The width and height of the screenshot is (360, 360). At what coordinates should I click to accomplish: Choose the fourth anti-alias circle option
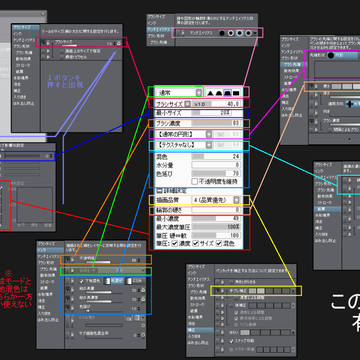248,33
